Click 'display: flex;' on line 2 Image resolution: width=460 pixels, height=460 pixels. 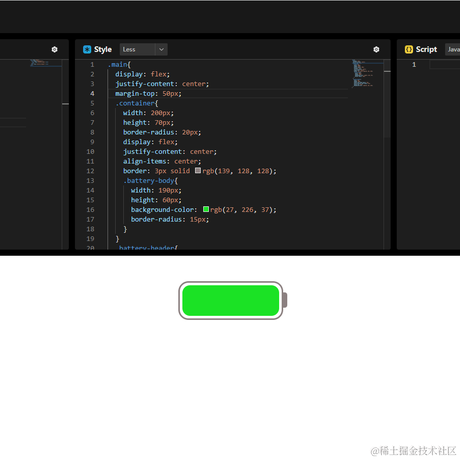coord(142,74)
